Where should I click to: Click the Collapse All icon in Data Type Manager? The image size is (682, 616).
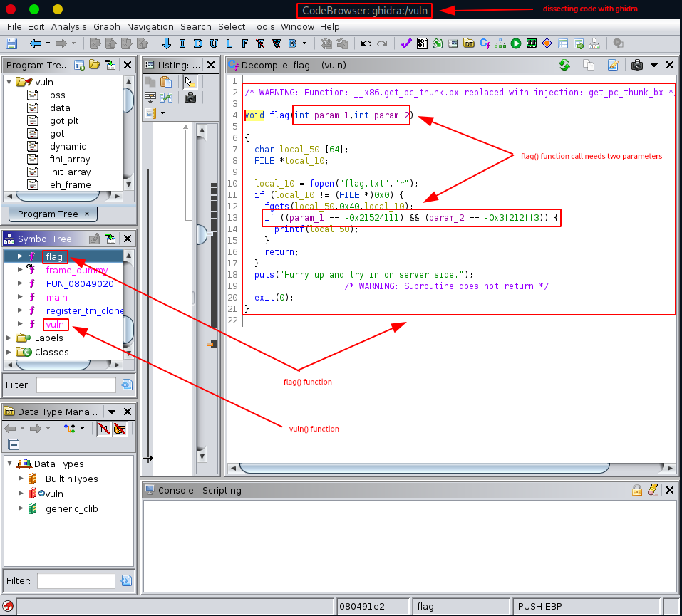click(x=14, y=444)
